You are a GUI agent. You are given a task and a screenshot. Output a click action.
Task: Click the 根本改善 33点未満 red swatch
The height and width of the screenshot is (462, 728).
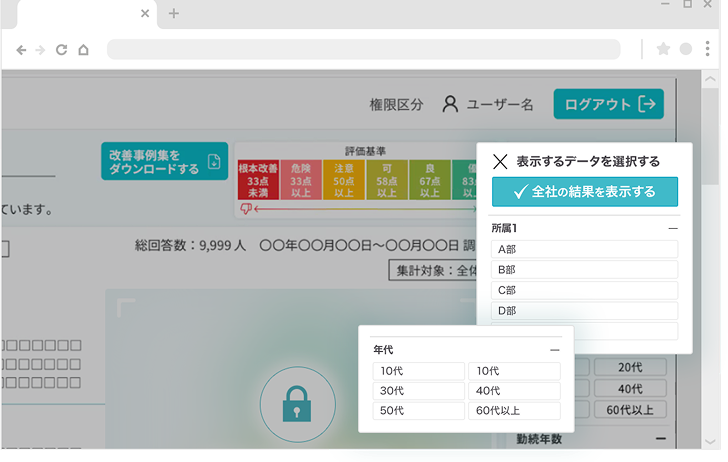coord(258,180)
